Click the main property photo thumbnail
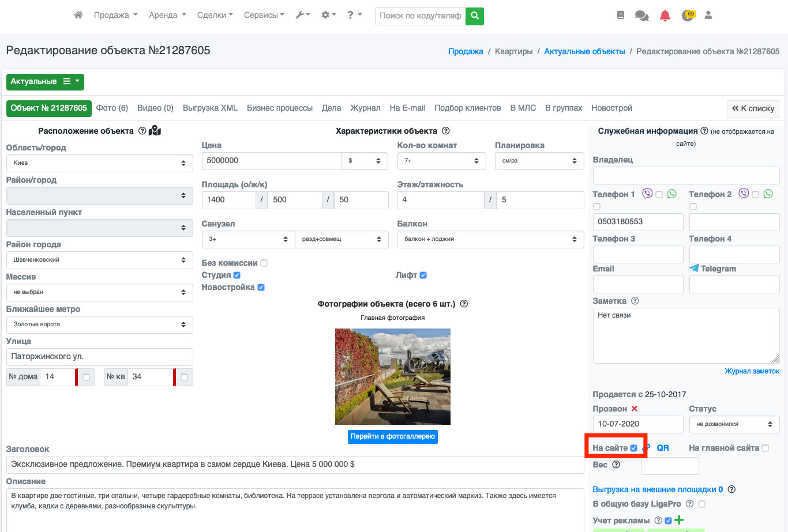 [392, 376]
